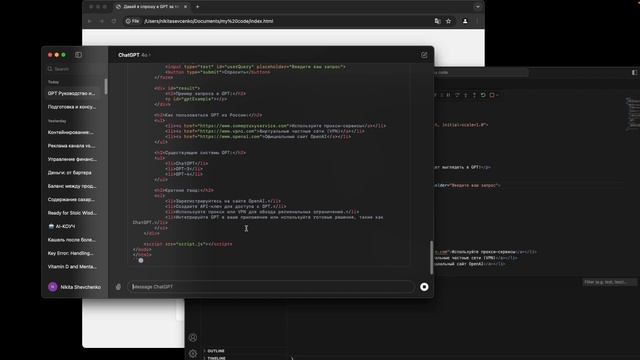Click the Nikita Shevchenko avatar icon

tap(53, 287)
